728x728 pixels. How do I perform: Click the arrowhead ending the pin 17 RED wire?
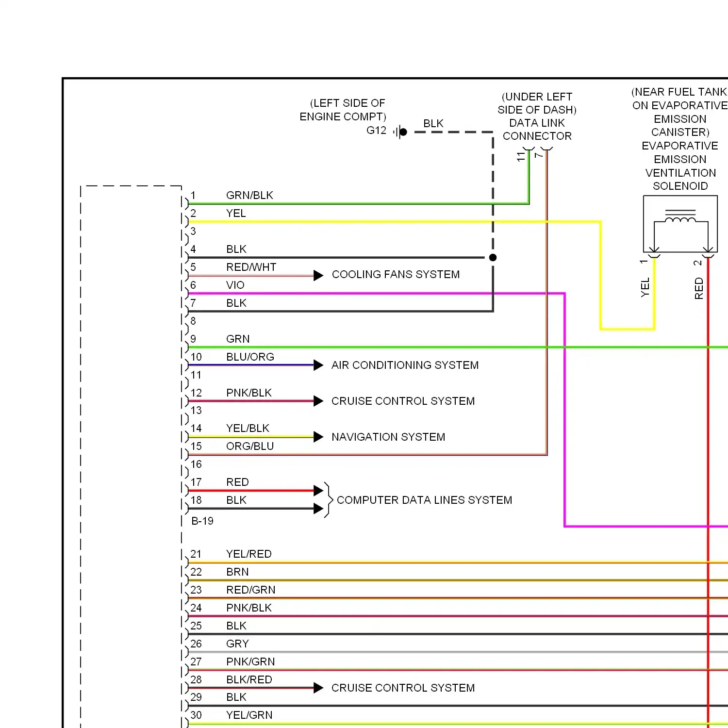tap(318, 490)
